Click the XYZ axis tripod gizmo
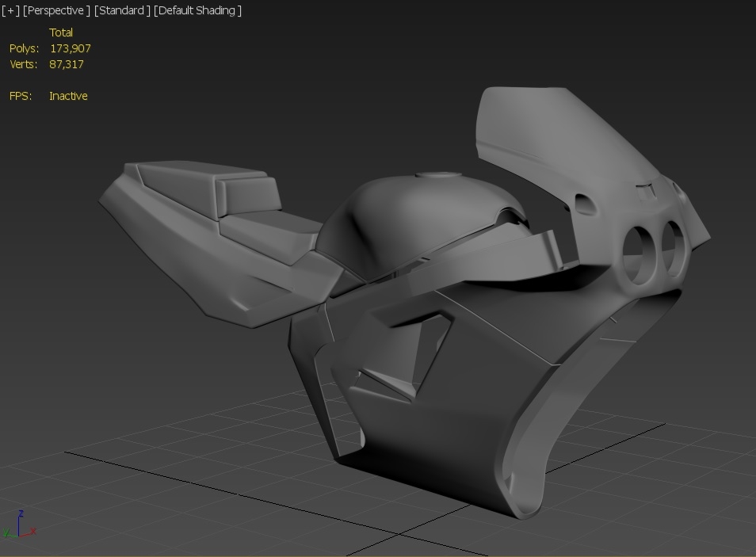This screenshot has height=557, width=756. [19, 525]
